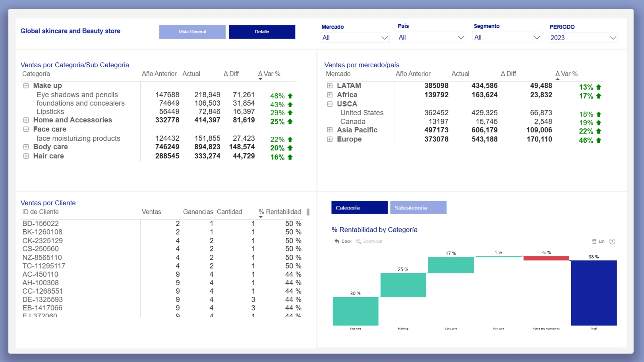
Task: Open the PERIODO 2023 dropdown
Action: pyautogui.click(x=583, y=38)
